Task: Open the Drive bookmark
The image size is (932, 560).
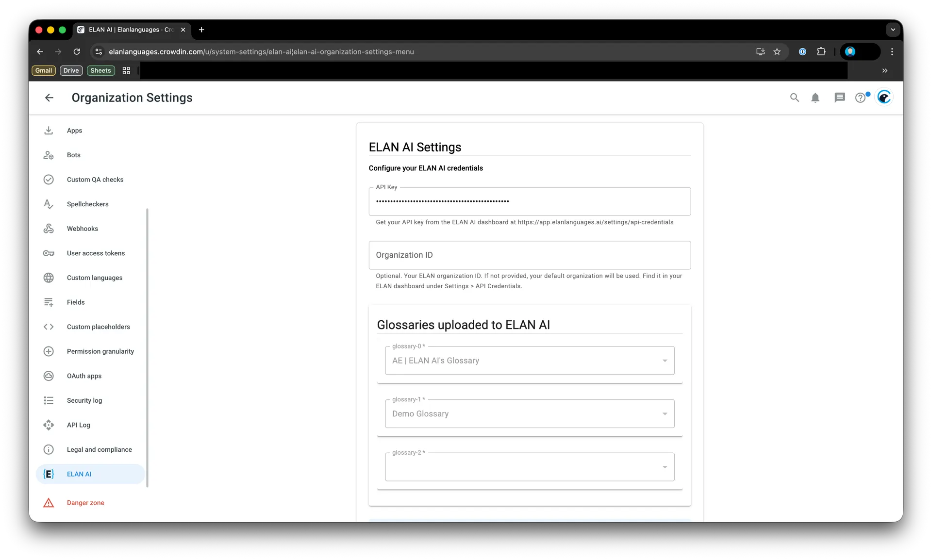Action: [71, 70]
